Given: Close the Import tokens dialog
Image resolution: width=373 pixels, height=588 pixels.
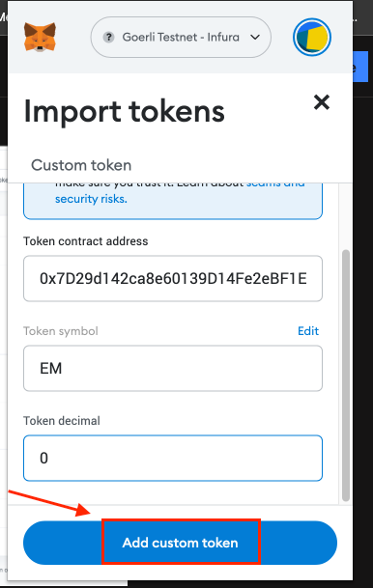Looking at the screenshot, I should pos(322,102).
